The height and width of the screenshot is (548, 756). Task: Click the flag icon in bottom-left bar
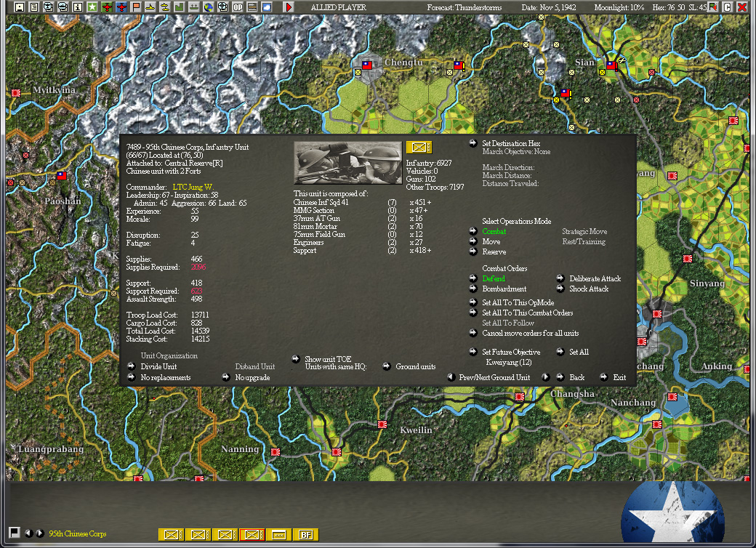pyautogui.click(x=15, y=532)
